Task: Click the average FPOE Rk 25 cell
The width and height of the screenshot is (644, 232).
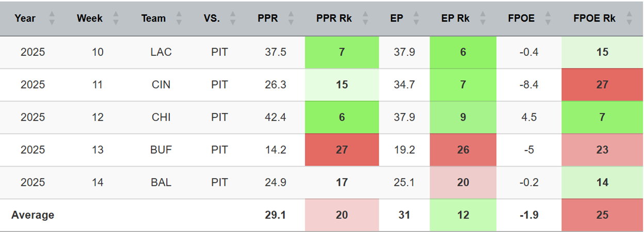Action: (602, 215)
